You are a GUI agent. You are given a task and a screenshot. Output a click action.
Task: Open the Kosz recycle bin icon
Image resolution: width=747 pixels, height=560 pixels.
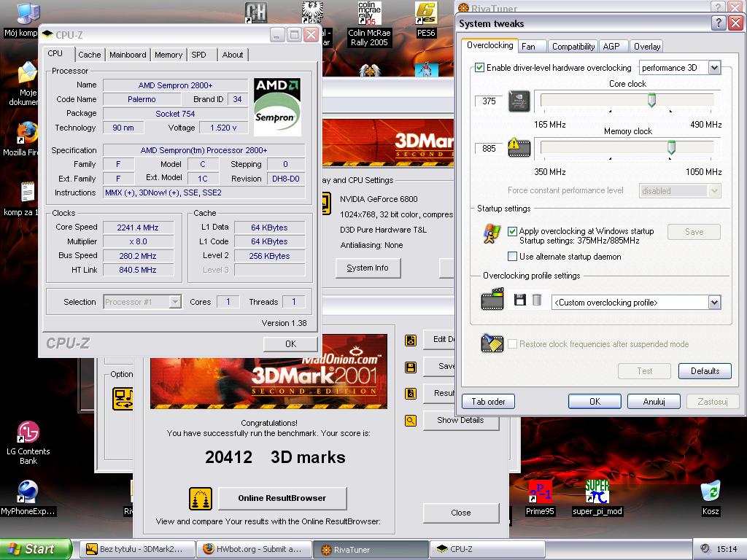pos(711,498)
